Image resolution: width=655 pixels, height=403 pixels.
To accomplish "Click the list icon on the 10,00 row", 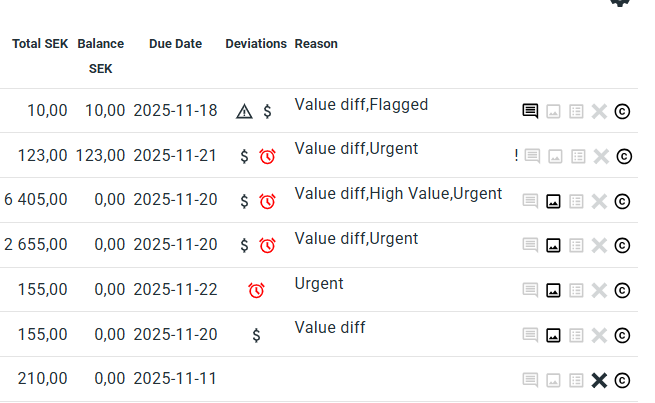I will (576, 111).
